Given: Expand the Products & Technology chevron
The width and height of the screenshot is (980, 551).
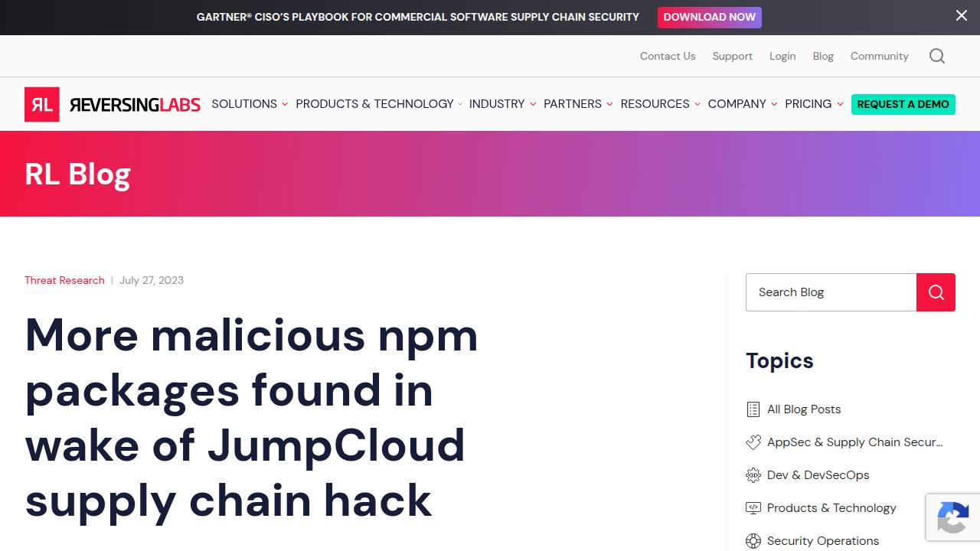Looking at the screenshot, I should click(x=460, y=104).
